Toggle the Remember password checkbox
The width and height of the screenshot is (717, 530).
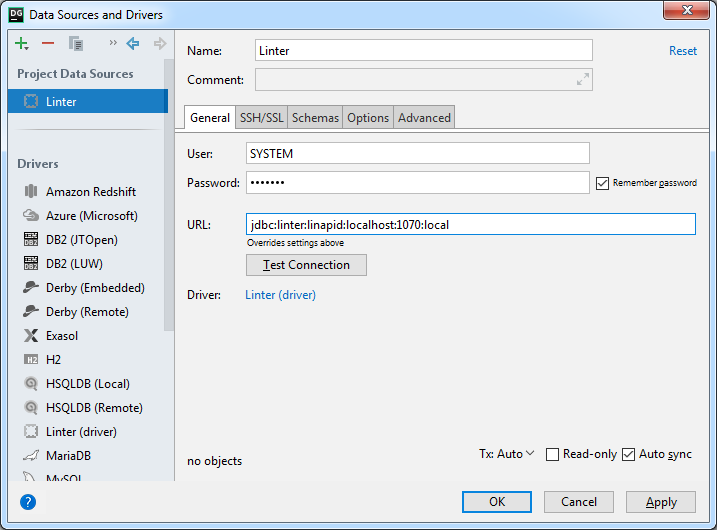602,183
